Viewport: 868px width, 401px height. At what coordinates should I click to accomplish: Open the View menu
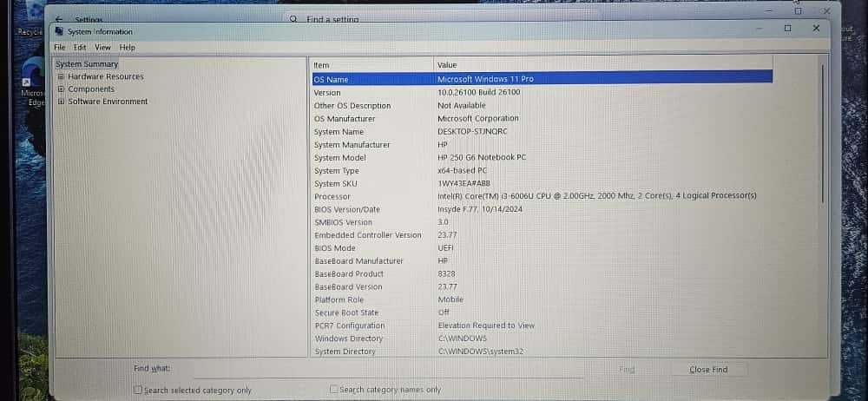102,48
